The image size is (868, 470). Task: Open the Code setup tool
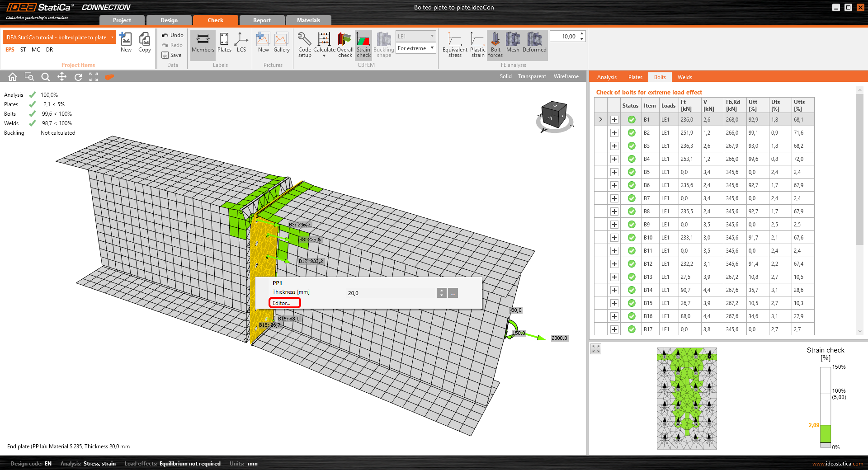304,44
